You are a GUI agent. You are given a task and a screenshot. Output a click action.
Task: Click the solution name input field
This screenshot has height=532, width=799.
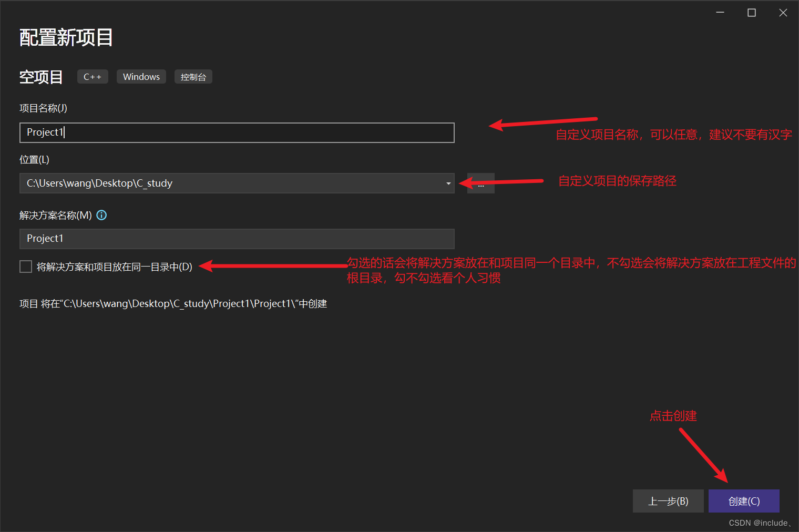(237, 239)
